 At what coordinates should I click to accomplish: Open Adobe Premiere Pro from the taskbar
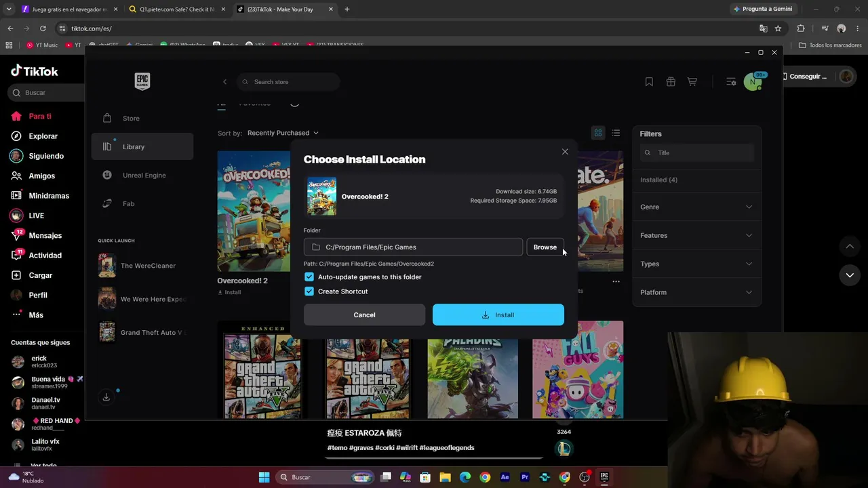point(524,477)
